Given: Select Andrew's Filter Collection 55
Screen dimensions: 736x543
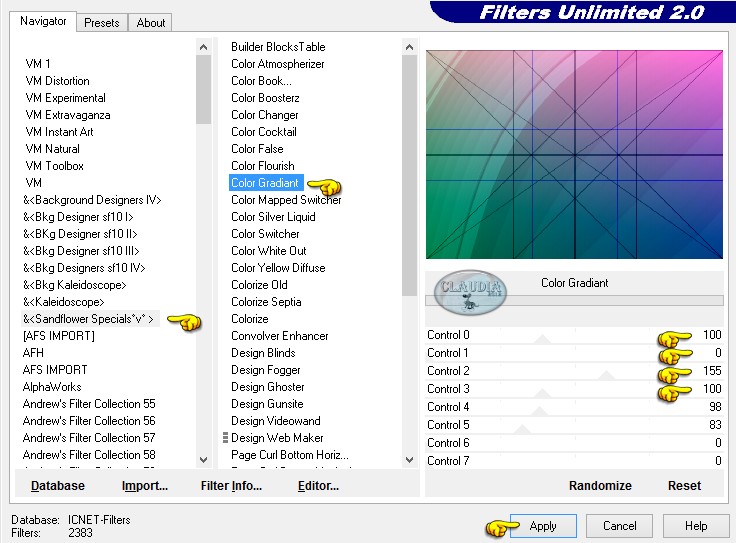Looking at the screenshot, I should [89, 404].
